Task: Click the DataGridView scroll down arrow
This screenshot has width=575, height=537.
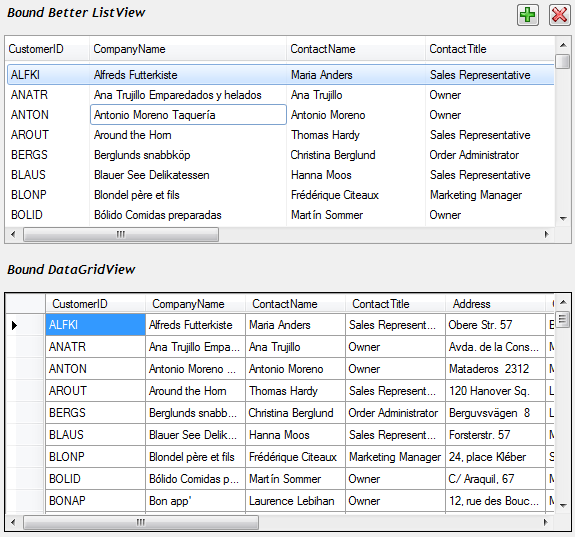Action: pyautogui.click(x=563, y=505)
